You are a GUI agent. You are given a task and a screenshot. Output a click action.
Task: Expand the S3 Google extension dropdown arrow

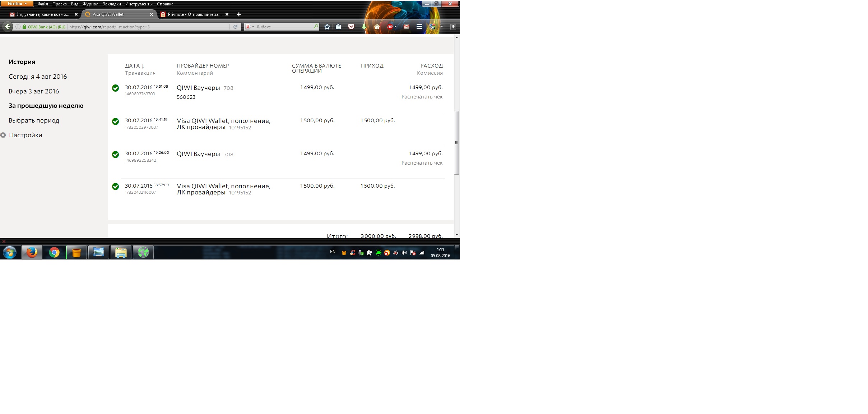(x=442, y=27)
